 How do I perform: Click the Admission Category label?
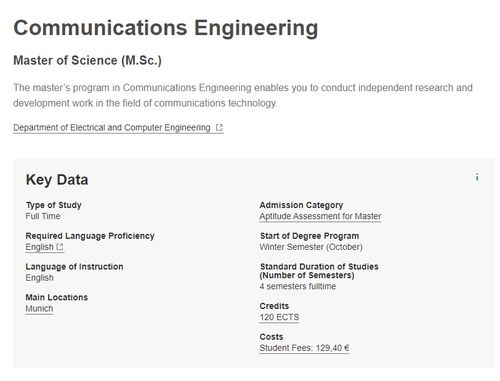[301, 205]
